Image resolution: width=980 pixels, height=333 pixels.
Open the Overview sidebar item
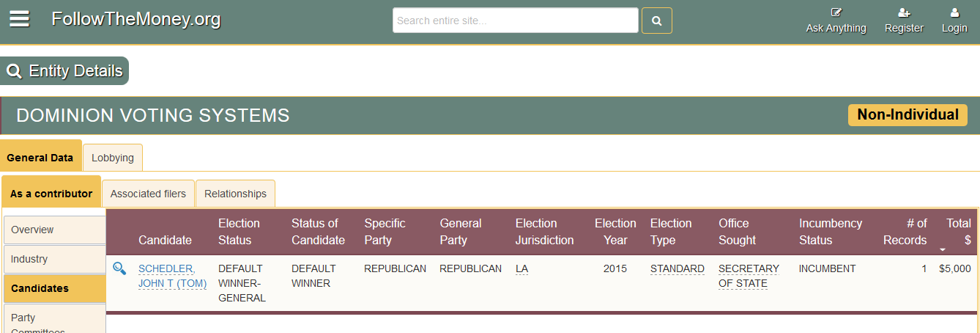pos(55,230)
